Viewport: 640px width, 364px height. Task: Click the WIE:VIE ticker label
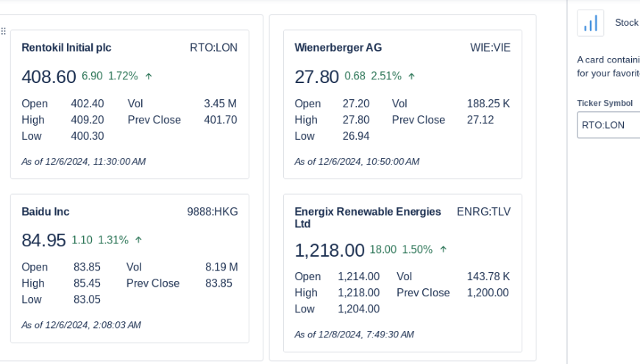click(x=490, y=48)
